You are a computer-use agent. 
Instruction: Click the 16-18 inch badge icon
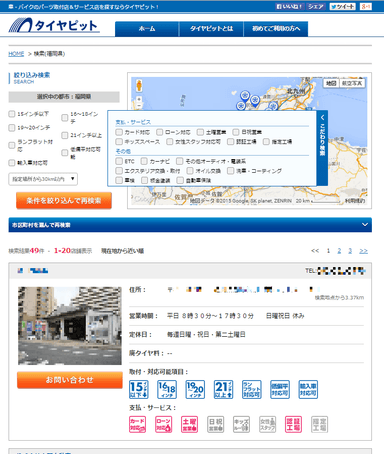[x=167, y=389]
